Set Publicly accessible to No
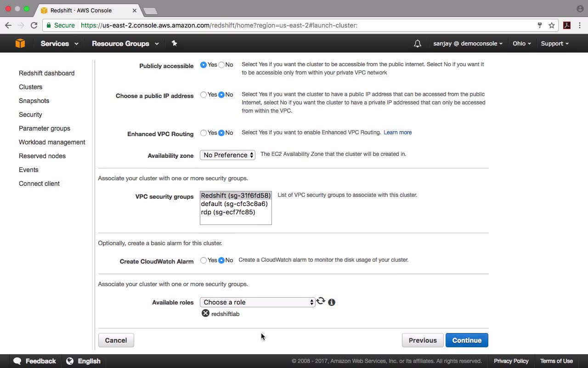588x368 pixels. tap(221, 65)
